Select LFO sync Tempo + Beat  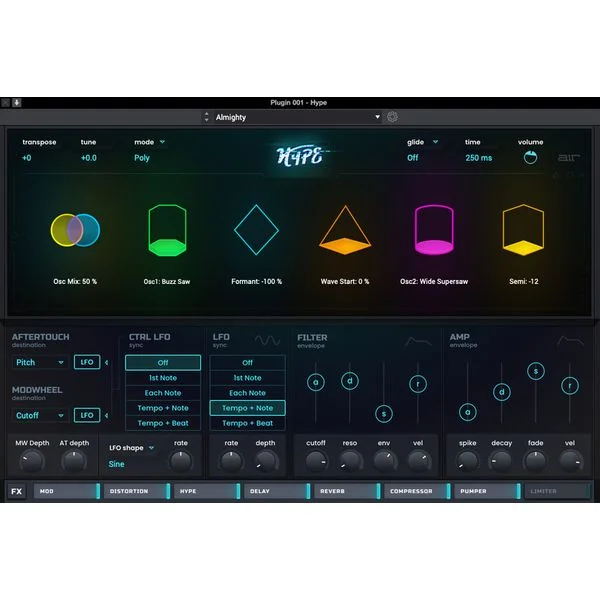click(248, 423)
